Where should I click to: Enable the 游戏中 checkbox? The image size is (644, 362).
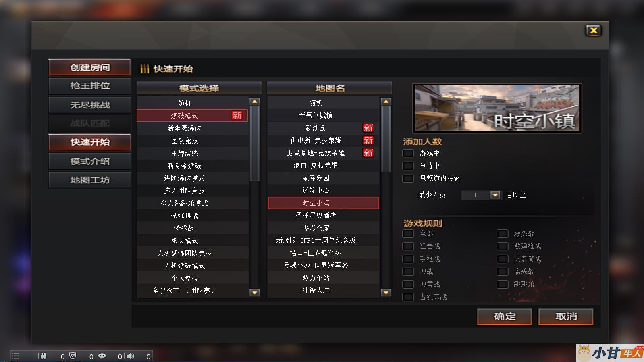tap(408, 153)
